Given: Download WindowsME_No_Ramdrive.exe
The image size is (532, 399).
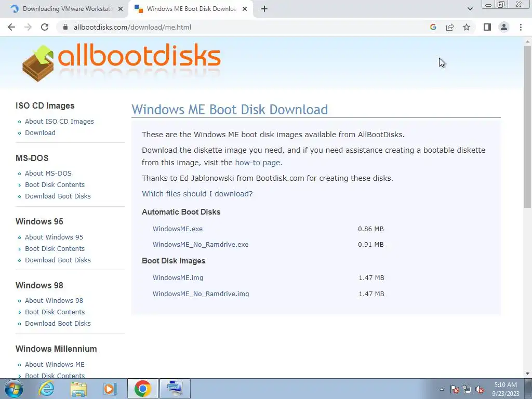Looking at the screenshot, I should 200,244.
